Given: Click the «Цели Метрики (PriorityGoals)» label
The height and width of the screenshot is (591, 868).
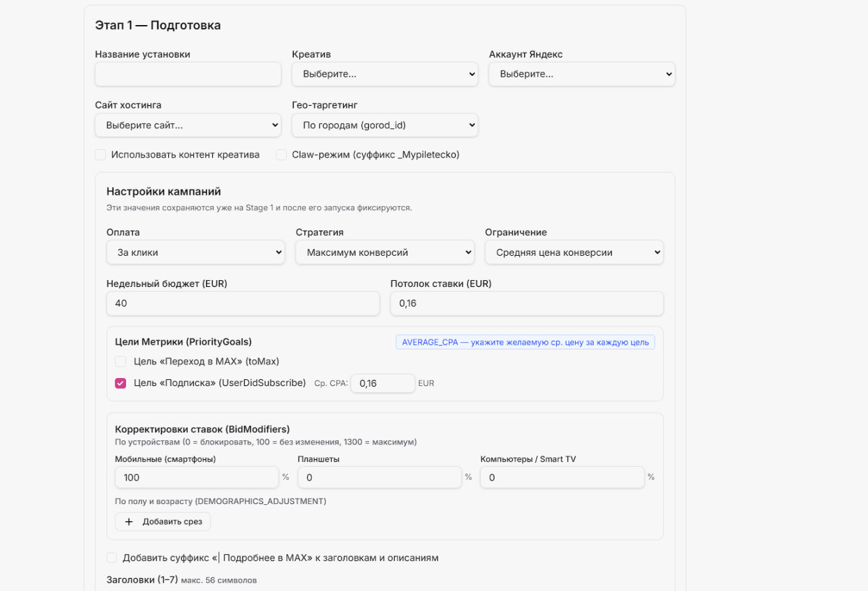Looking at the screenshot, I should [183, 342].
